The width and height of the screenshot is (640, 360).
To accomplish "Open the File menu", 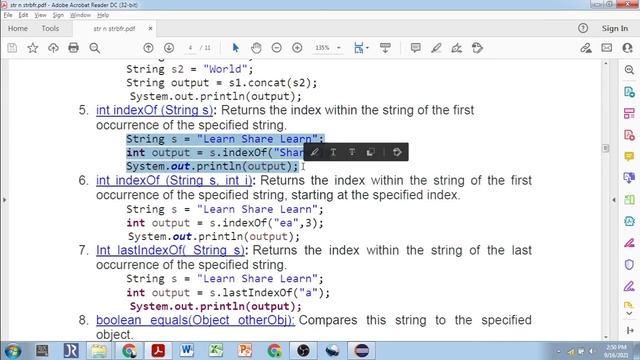I will 8,15.
